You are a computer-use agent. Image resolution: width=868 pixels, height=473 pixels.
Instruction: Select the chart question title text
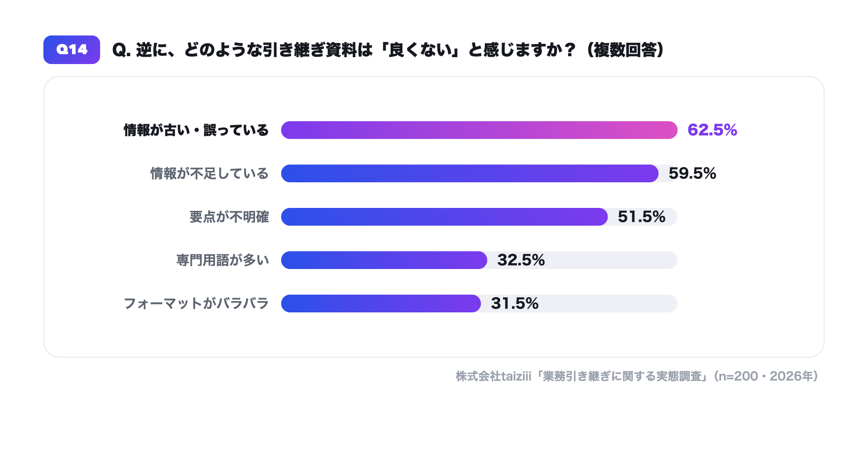pos(388,50)
